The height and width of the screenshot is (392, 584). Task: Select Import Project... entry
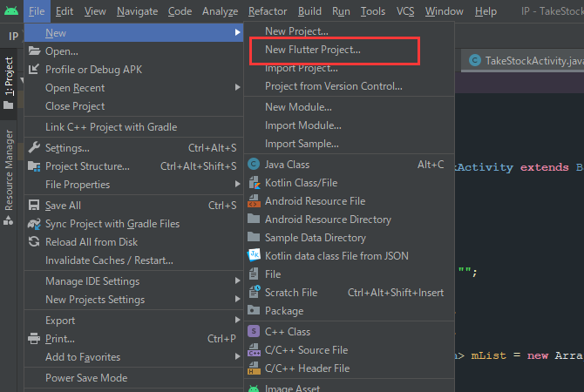(350, 68)
